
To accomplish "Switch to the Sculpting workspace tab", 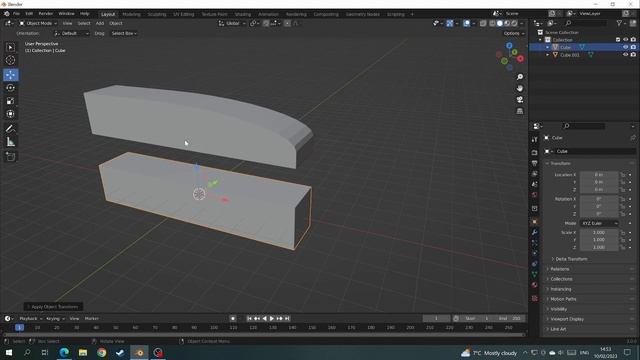I will (157, 14).
